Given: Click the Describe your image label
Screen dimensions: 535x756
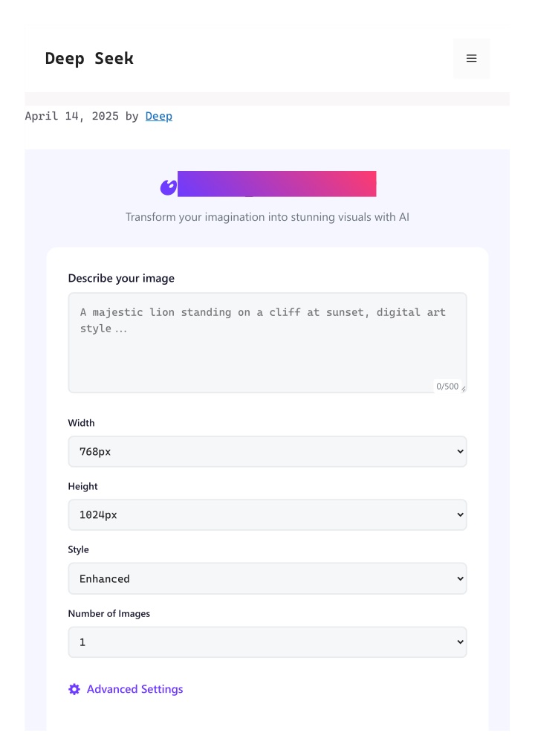Looking at the screenshot, I should point(121,278).
